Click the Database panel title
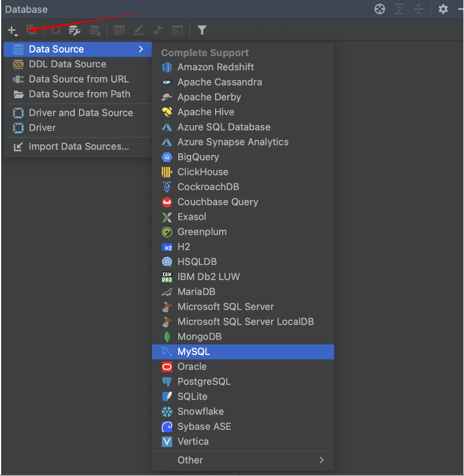Screen dimensions: 464x476 26,9
